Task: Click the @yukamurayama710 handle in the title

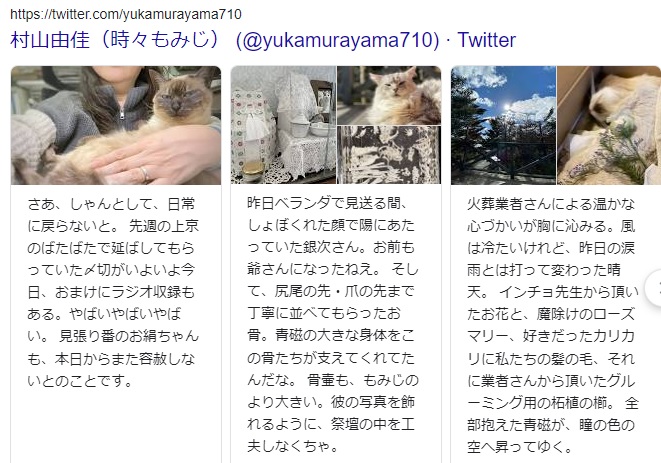Action: (x=337, y=40)
